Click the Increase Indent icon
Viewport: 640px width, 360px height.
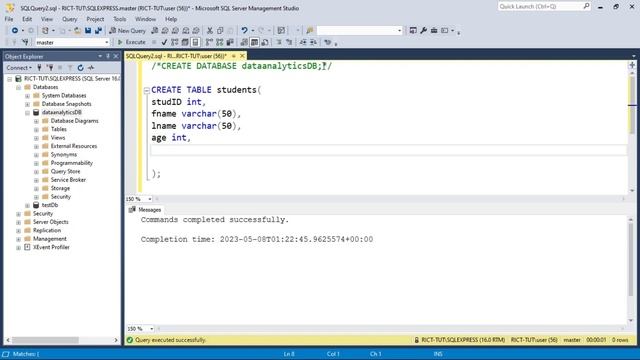tap(313, 42)
